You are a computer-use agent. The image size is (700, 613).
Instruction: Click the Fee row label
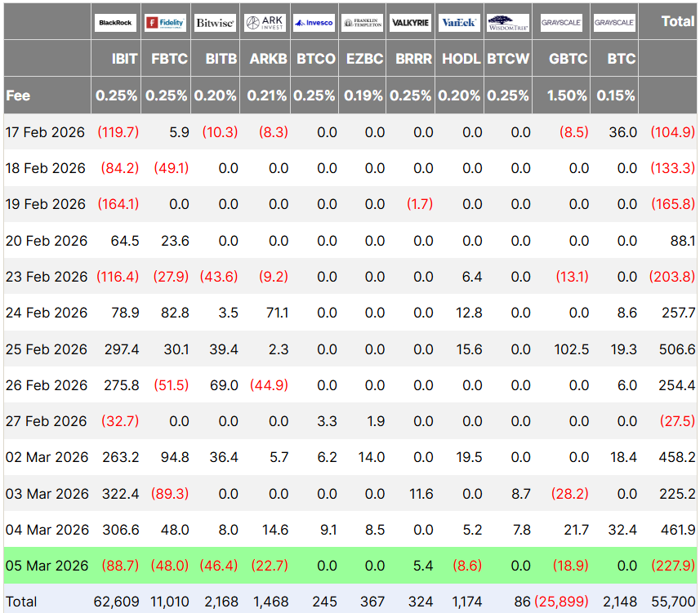18,96
